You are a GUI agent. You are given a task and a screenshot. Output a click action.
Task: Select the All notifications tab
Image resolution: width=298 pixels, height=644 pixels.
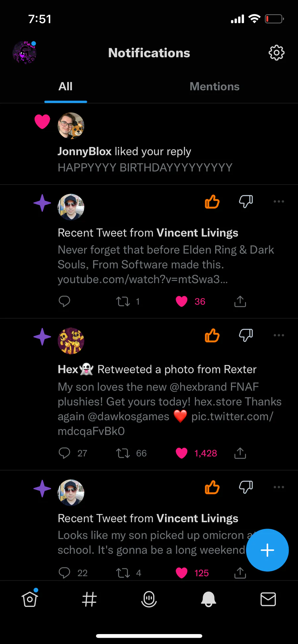pyautogui.click(x=66, y=86)
